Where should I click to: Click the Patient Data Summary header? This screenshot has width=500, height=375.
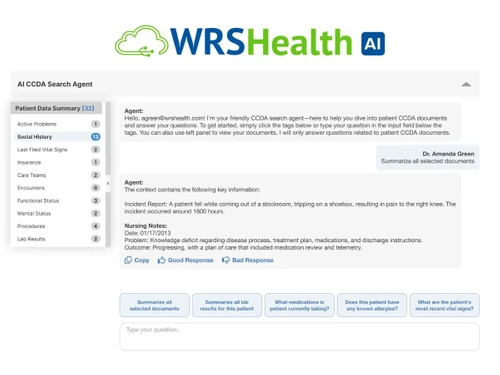pyautogui.click(x=57, y=108)
